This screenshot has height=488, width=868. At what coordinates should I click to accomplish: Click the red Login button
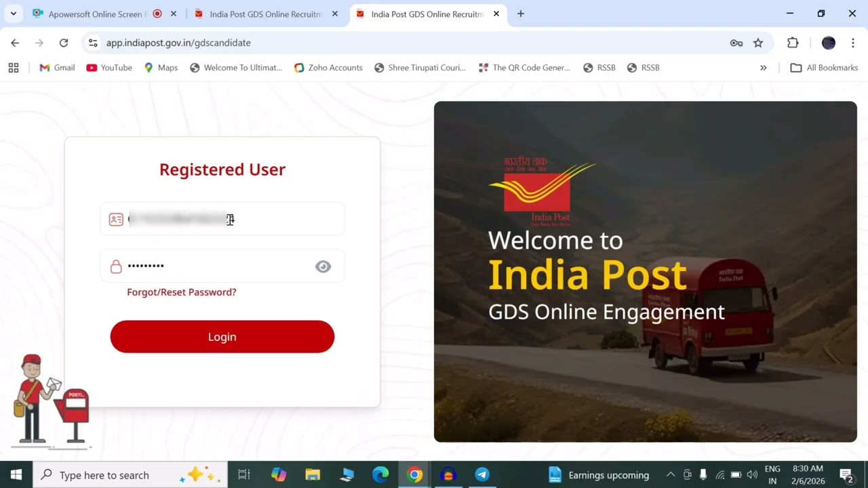point(222,337)
